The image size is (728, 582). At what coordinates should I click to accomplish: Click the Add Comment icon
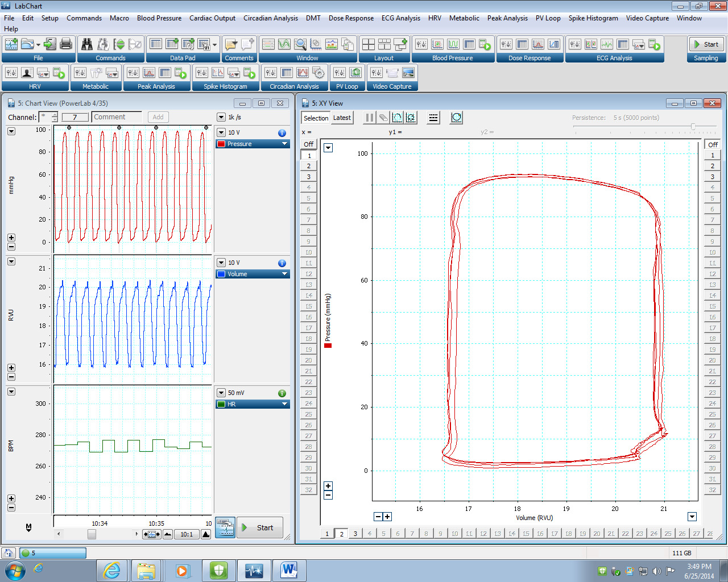[x=247, y=44]
